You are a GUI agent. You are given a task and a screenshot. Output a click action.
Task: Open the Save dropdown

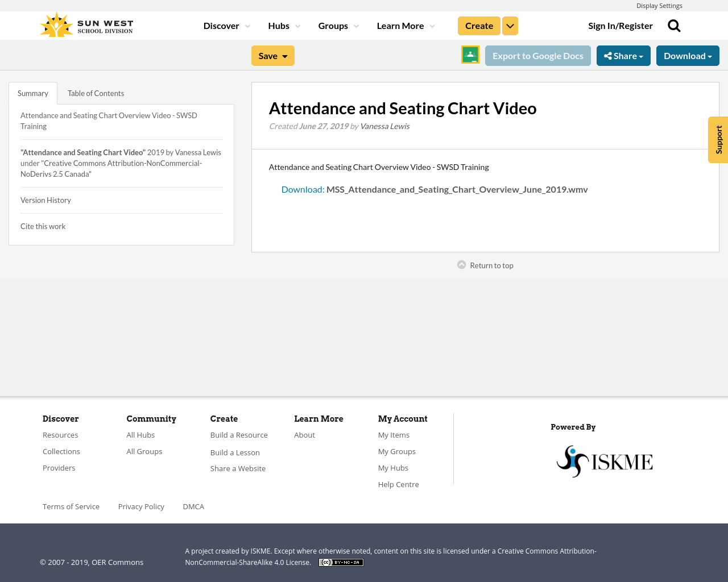coord(273,56)
